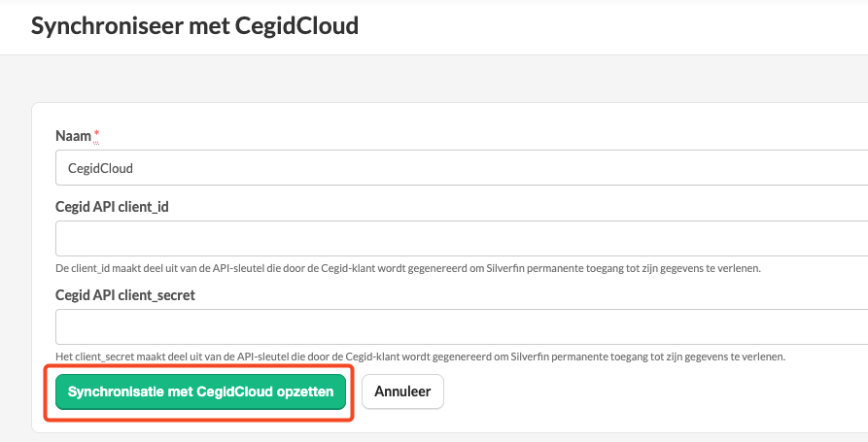The width and height of the screenshot is (868, 442).
Task: Click Silverfin in the client_id description
Action: (x=506, y=268)
